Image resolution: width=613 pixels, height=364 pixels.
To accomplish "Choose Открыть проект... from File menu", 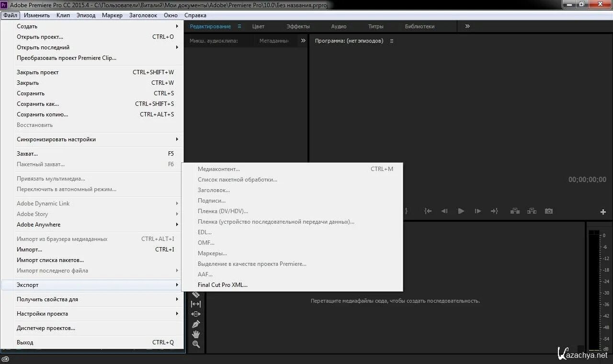I will click(x=92, y=37).
